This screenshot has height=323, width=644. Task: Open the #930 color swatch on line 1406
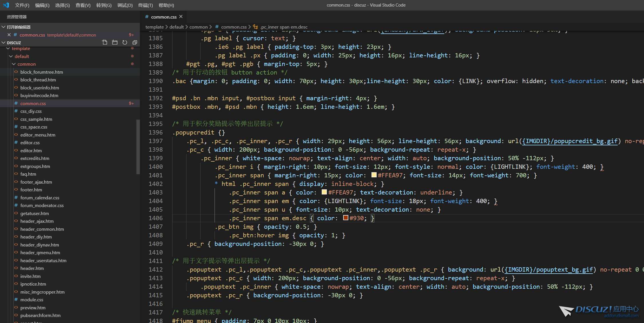click(x=345, y=218)
